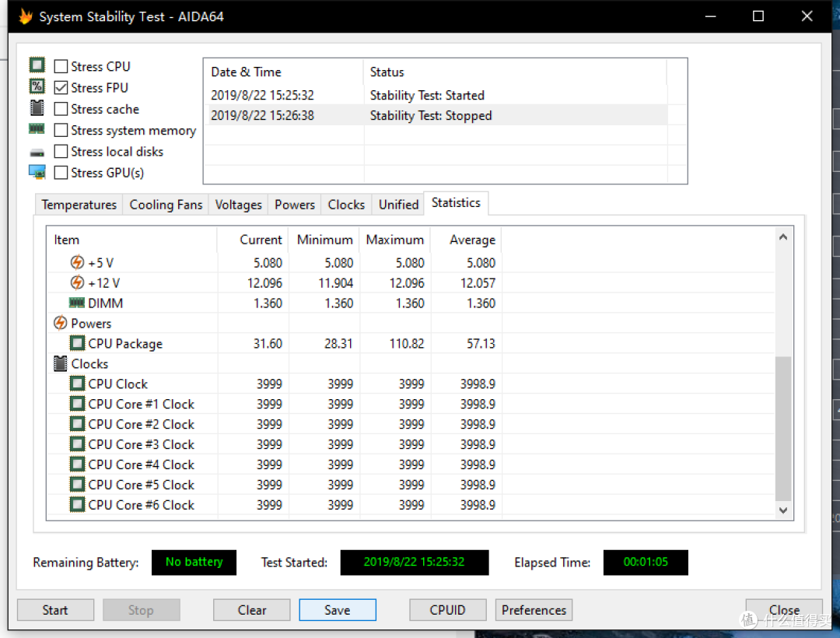
Task: Click the disk drive icon beside Stress local disks
Action: click(x=37, y=153)
